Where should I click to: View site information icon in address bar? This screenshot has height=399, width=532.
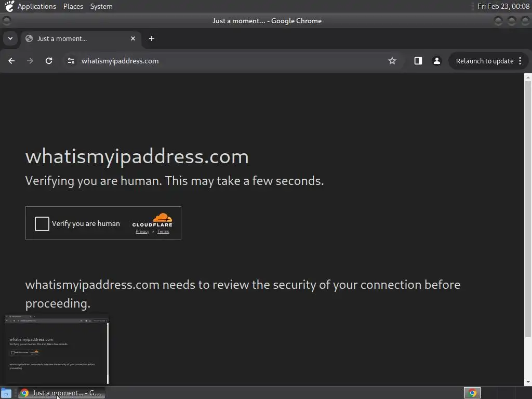[x=71, y=61]
